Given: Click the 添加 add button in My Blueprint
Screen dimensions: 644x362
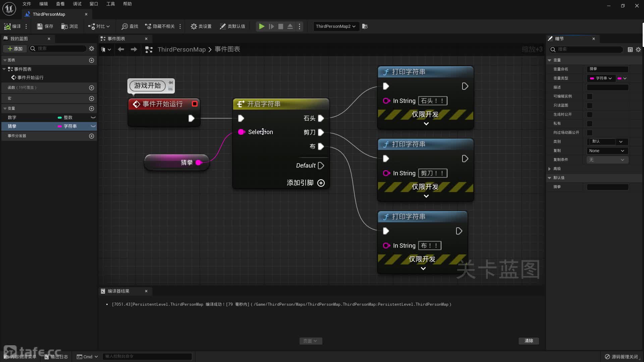Looking at the screenshot, I should (x=15, y=49).
